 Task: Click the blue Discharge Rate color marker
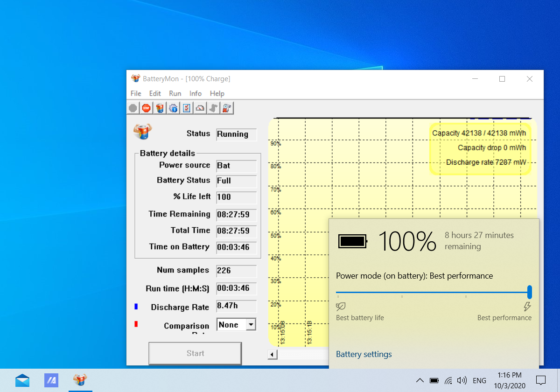[136, 307]
